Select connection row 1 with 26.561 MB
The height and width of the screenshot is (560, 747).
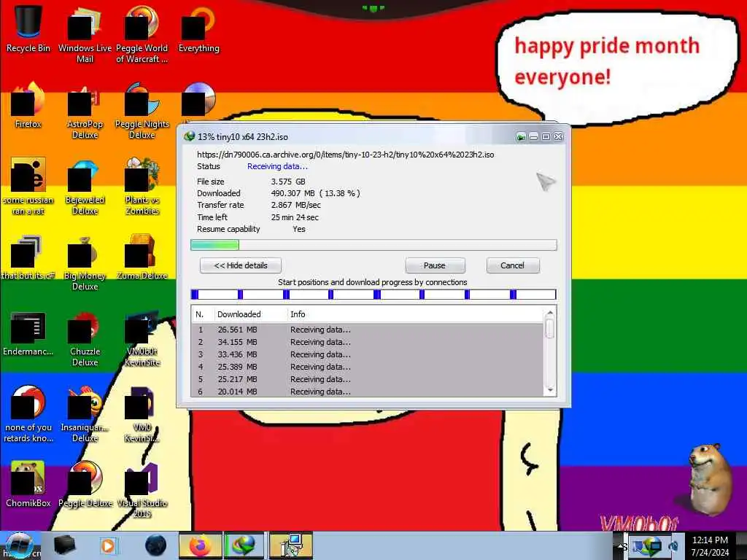click(x=368, y=330)
